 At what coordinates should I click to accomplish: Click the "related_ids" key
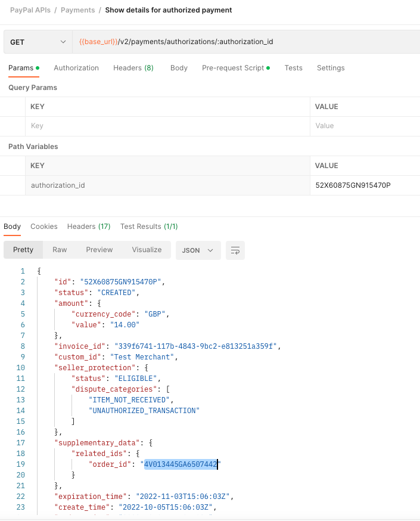(101, 454)
